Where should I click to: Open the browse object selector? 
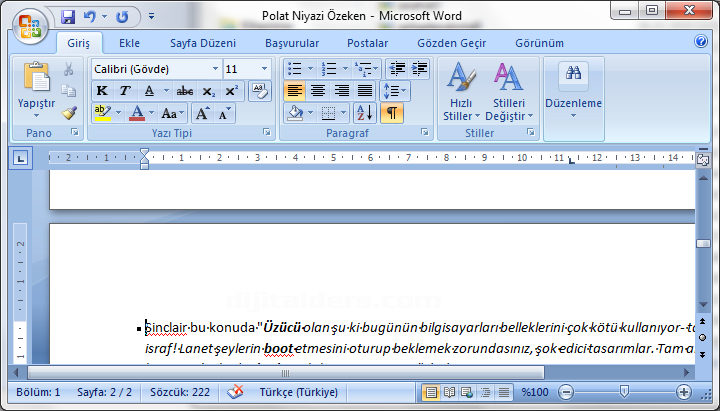[703, 338]
